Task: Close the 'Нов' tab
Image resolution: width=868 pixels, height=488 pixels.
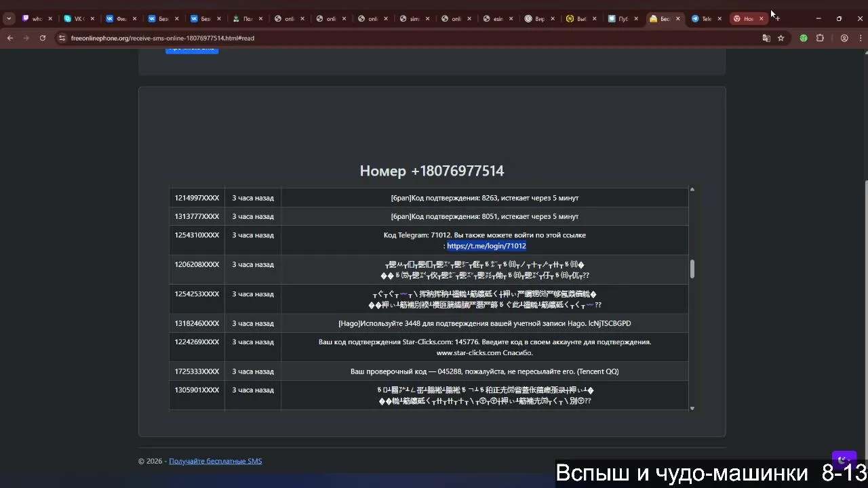Action: click(761, 19)
